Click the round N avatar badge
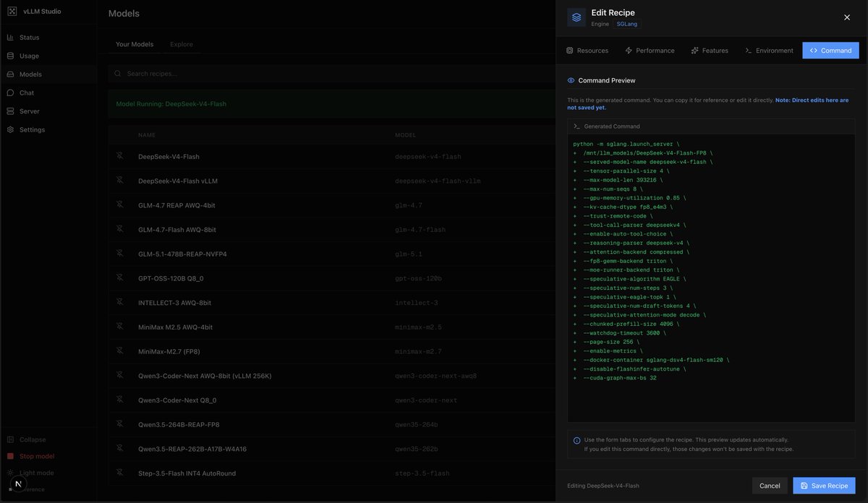 point(19,483)
